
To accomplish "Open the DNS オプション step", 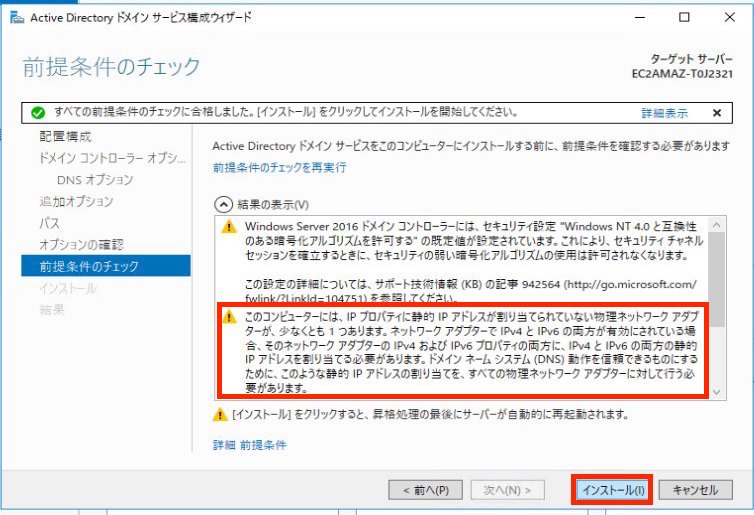I will [x=95, y=180].
